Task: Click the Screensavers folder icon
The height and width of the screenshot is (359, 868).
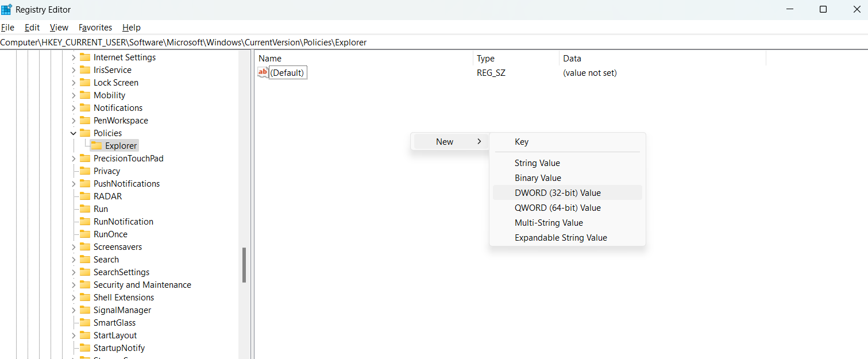Action: click(85, 247)
